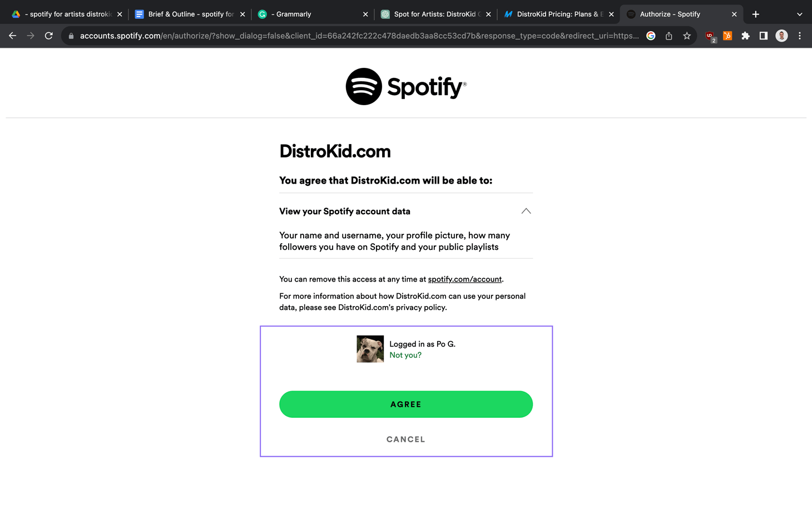Click the CANCEL option
Image resolution: width=812 pixels, height=508 pixels.
[405, 439]
